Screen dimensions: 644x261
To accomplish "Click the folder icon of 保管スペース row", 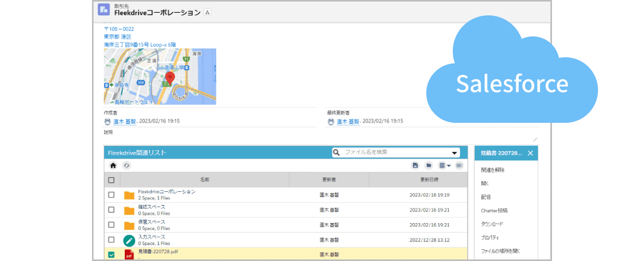I will (129, 225).
